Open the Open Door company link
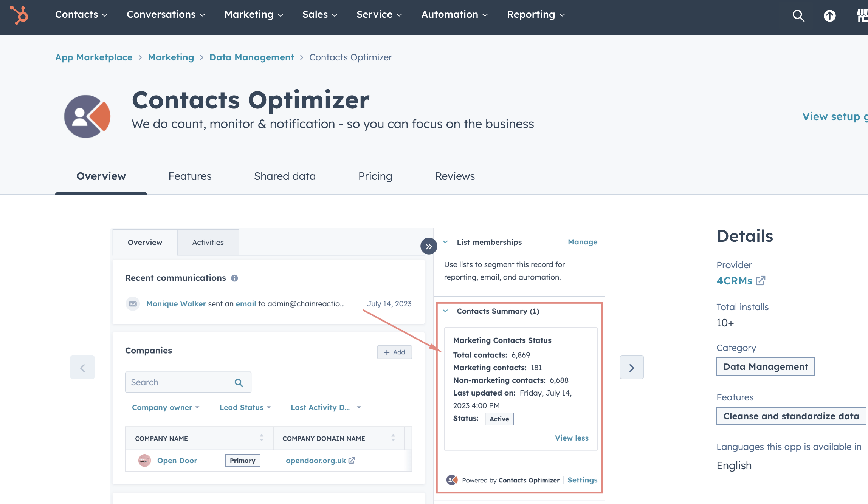 pyautogui.click(x=177, y=461)
